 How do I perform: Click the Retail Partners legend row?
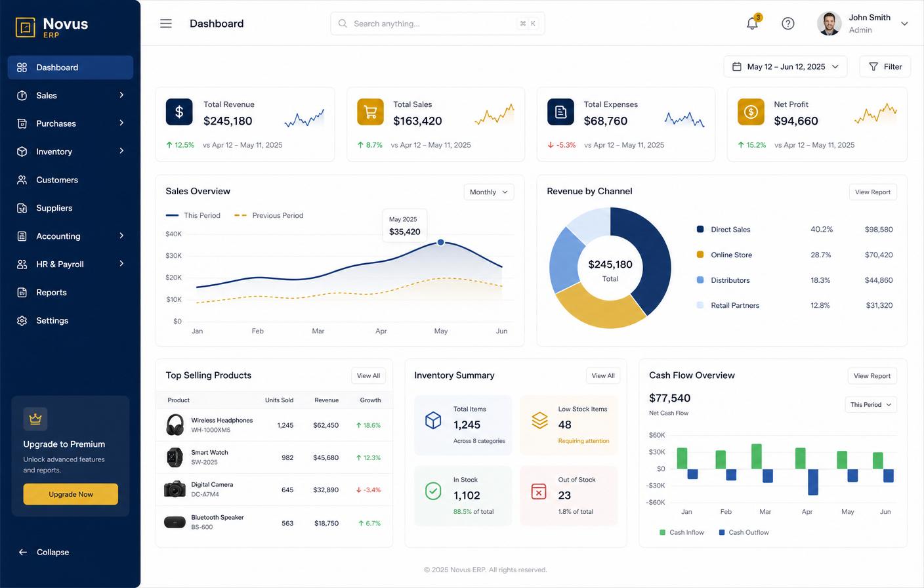click(x=795, y=305)
